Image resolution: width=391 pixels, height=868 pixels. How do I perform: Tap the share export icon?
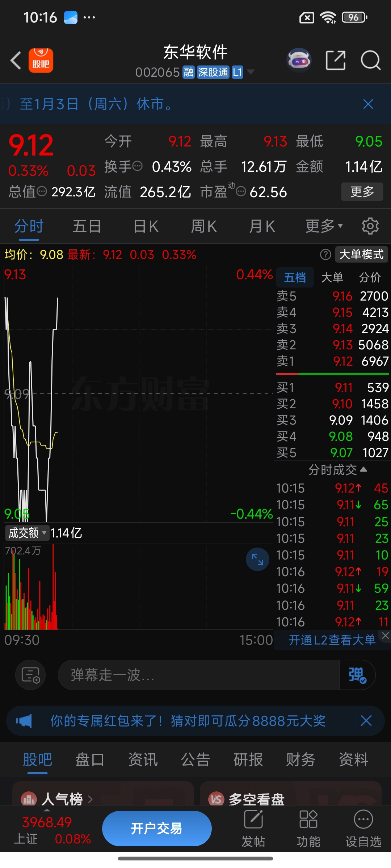pos(336,60)
